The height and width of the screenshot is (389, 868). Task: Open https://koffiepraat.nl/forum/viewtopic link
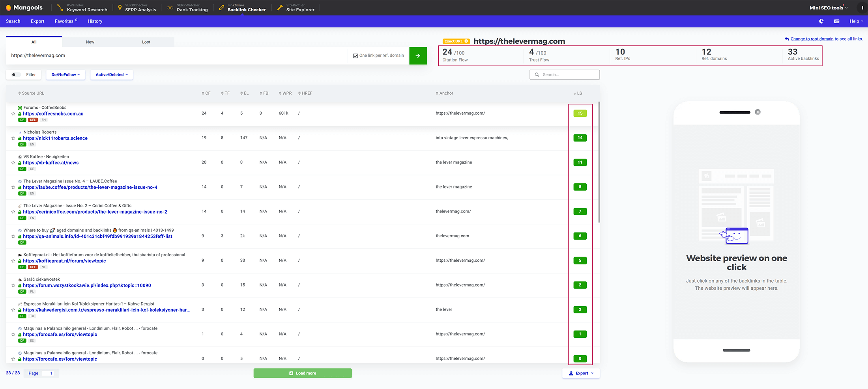[64, 261]
